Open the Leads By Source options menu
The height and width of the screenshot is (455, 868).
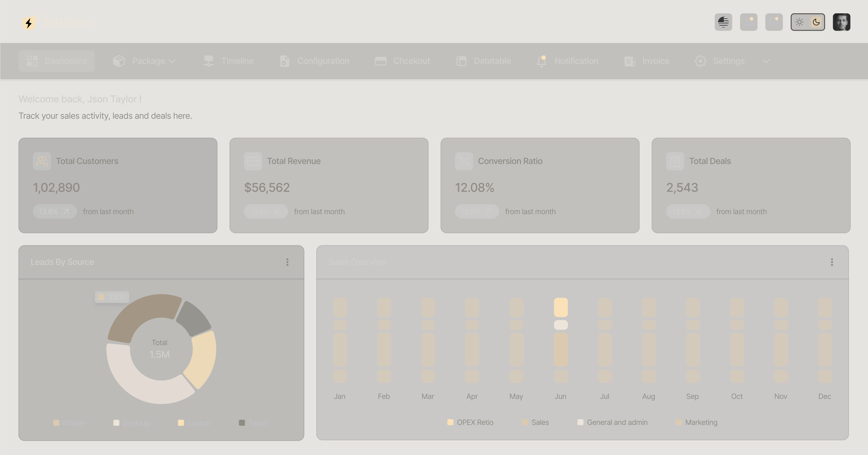[x=287, y=262]
